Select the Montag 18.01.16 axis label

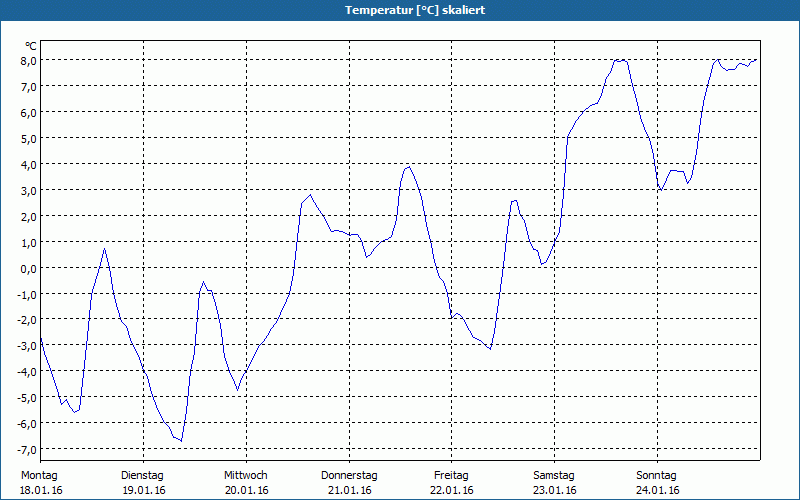tap(41, 483)
